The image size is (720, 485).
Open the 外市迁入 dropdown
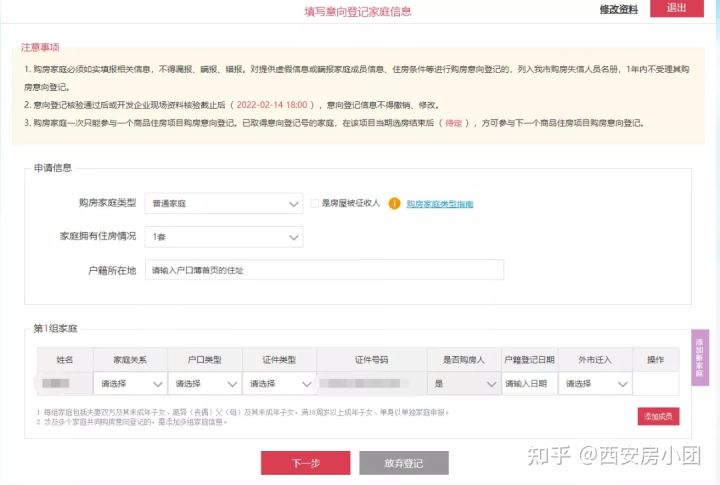596,383
